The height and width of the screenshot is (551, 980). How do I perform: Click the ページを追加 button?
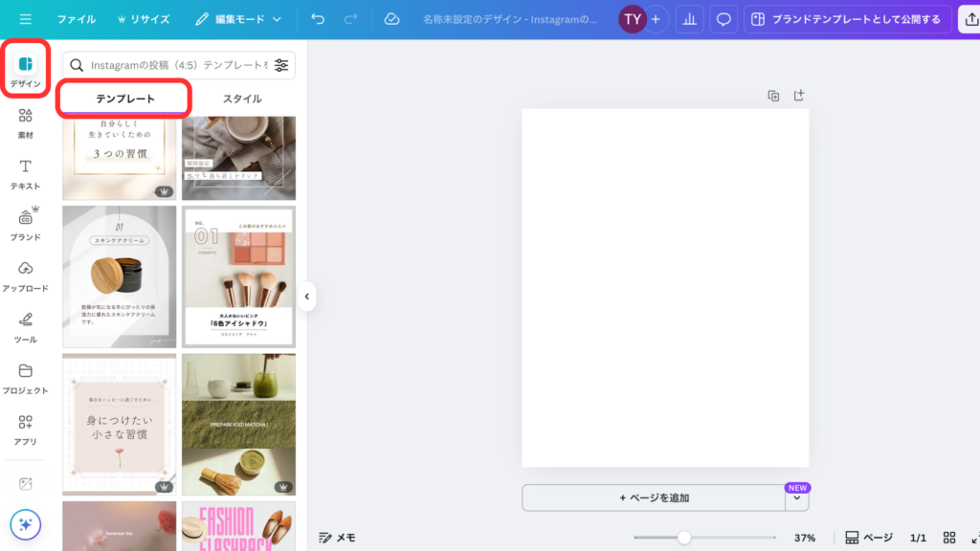tap(654, 497)
